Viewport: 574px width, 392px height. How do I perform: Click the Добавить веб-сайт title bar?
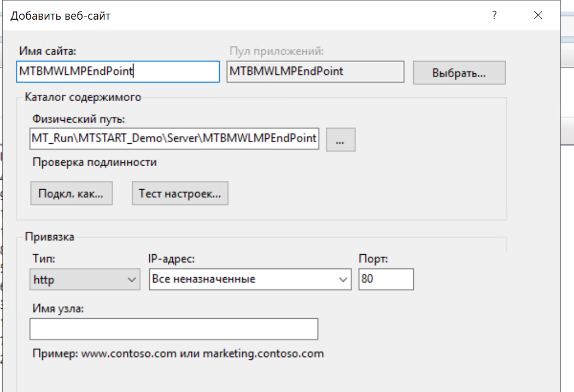pos(219,16)
